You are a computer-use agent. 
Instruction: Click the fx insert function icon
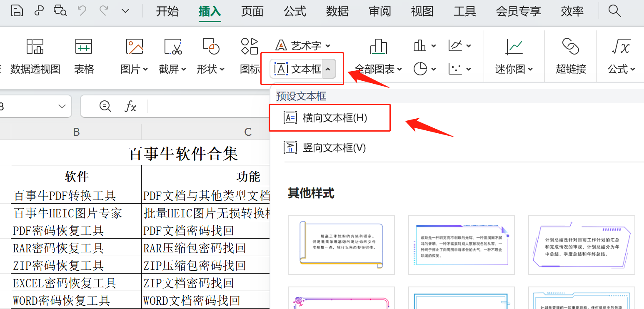[x=131, y=107]
